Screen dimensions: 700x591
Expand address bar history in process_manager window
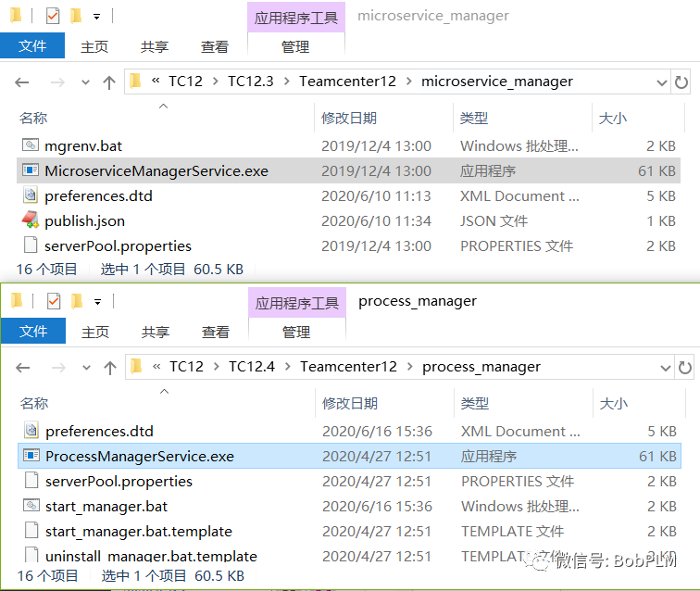[665, 368]
